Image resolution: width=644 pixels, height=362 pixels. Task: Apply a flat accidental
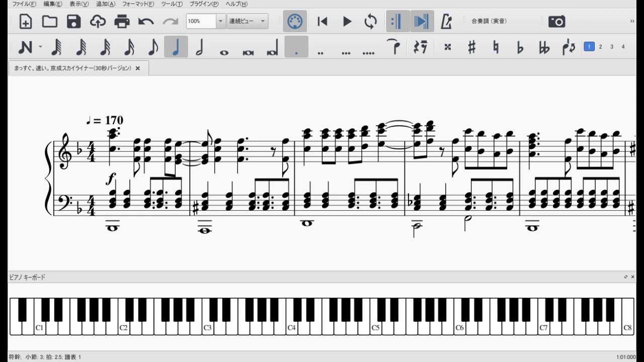(520, 47)
